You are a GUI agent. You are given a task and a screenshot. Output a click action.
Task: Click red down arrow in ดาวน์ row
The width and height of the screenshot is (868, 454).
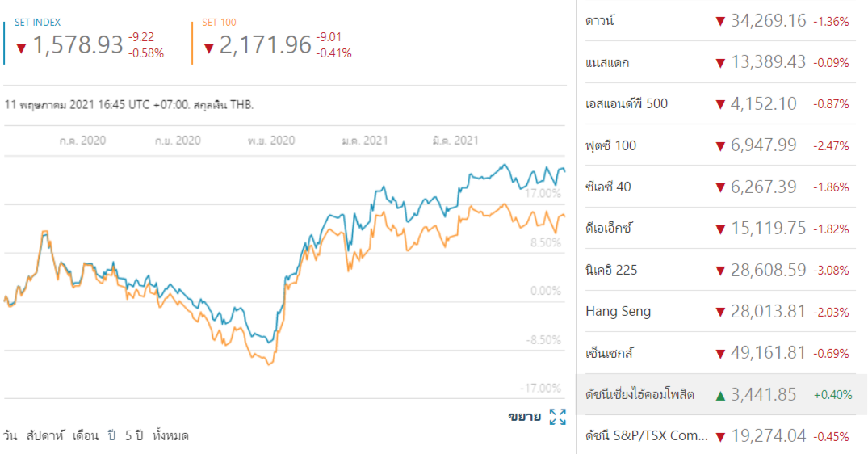click(720, 21)
